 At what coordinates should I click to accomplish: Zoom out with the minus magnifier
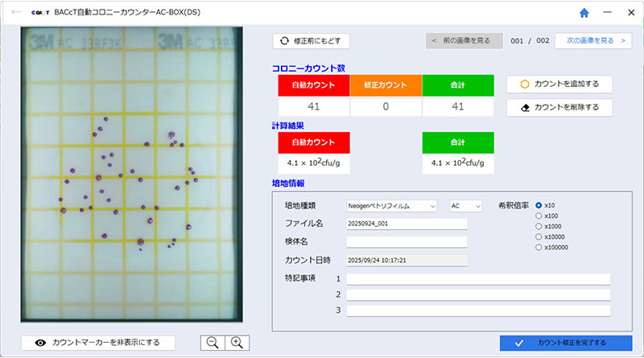tap(213, 342)
